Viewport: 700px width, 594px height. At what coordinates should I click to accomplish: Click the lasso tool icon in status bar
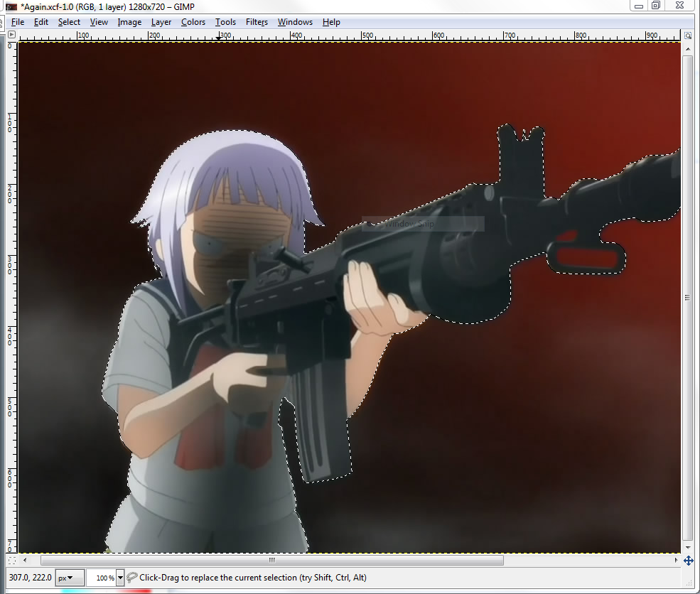(x=131, y=578)
